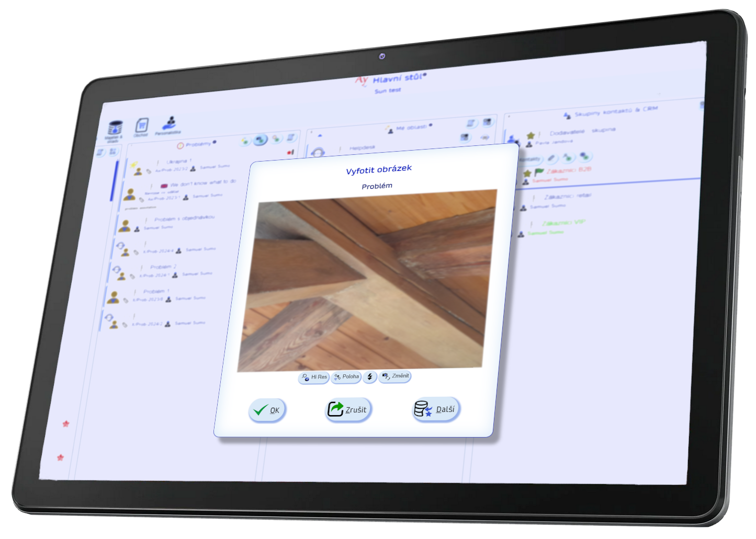Toggle the camera flash lightning icon
Image resolution: width=756 pixels, height=539 pixels.
click(370, 376)
